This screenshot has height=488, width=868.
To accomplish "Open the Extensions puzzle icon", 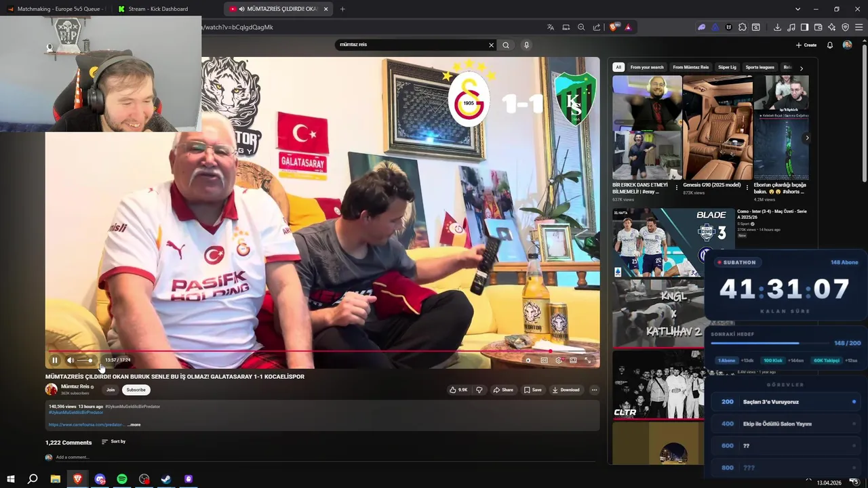I will click(743, 27).
